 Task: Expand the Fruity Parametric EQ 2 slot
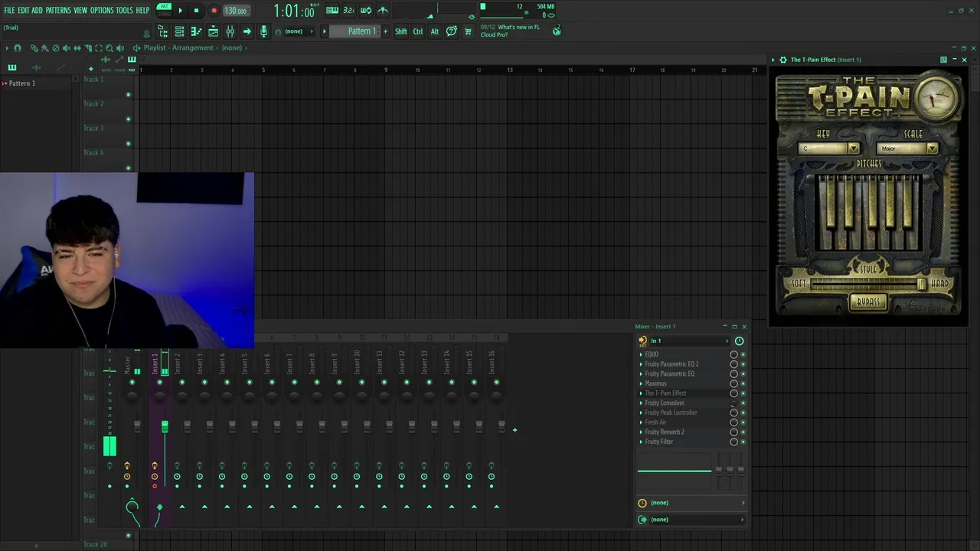coord(641,364)
